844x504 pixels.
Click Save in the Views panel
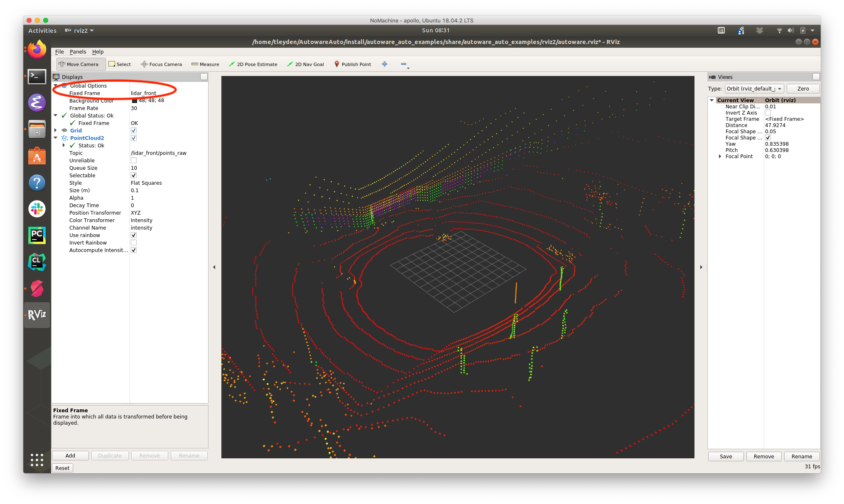click(726, 456)
